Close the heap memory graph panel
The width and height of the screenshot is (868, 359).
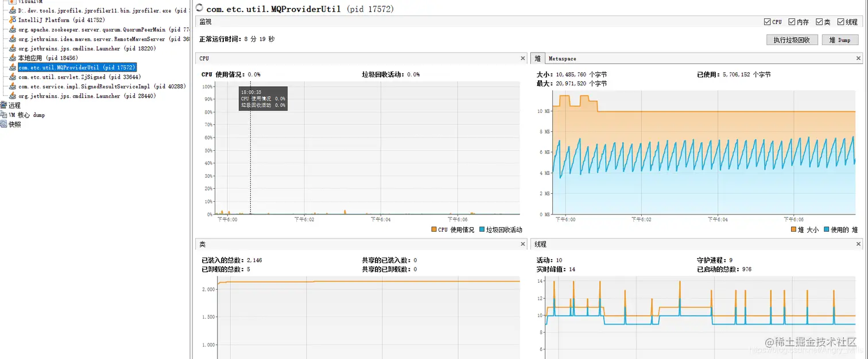click(859, 58)
